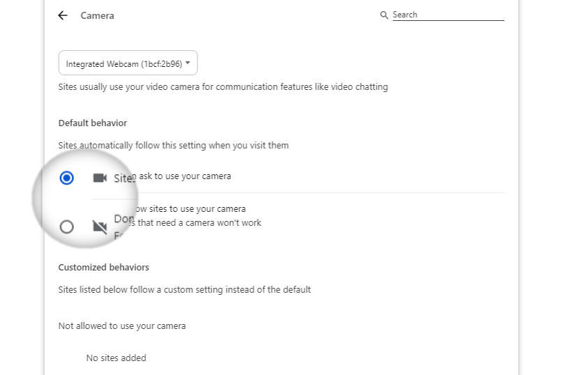Click 'Sites automatically follow this setting' text
This screenshot has height=375, width=588.
[173, 146]
